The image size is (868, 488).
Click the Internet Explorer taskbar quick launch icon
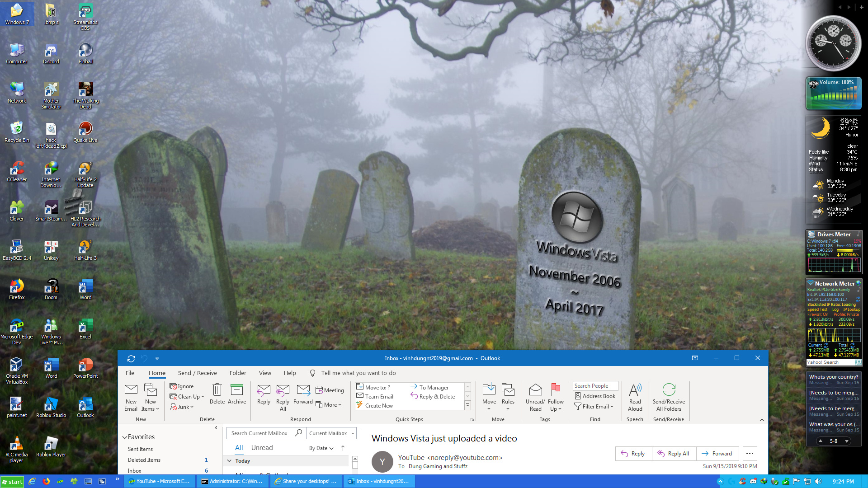pyautogui.click(x=32, y=482)
